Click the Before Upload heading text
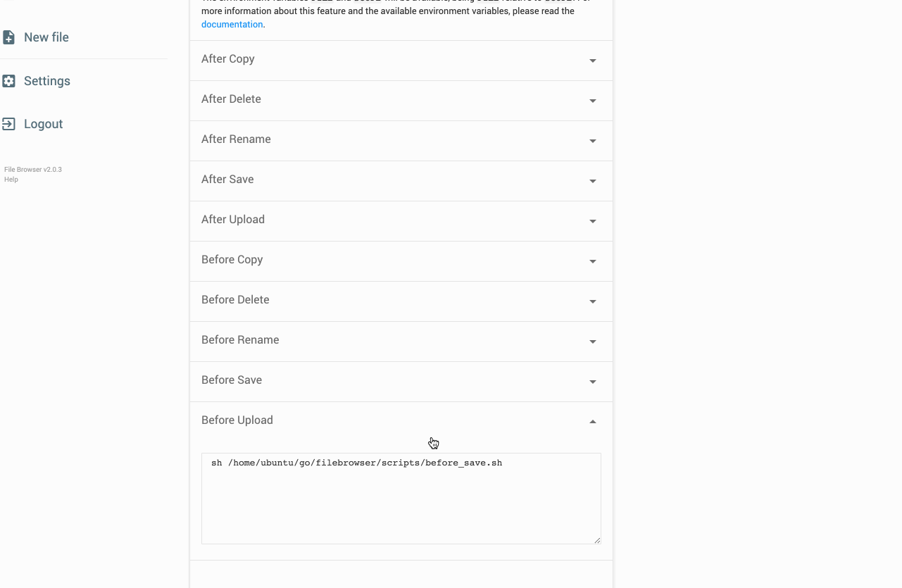The height and width of the screenshot is (588, 902). point(237,420)
